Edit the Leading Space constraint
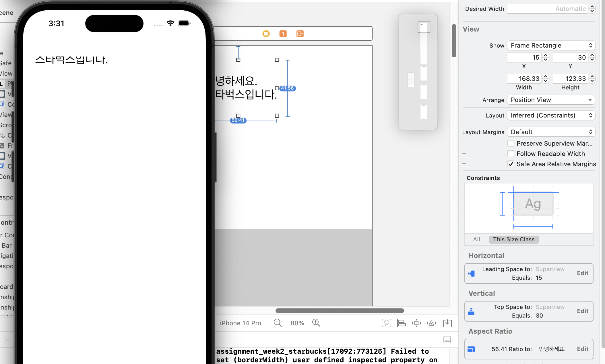Image resolution: width=605 pixels, height=364 pixels. coord(583,273)
